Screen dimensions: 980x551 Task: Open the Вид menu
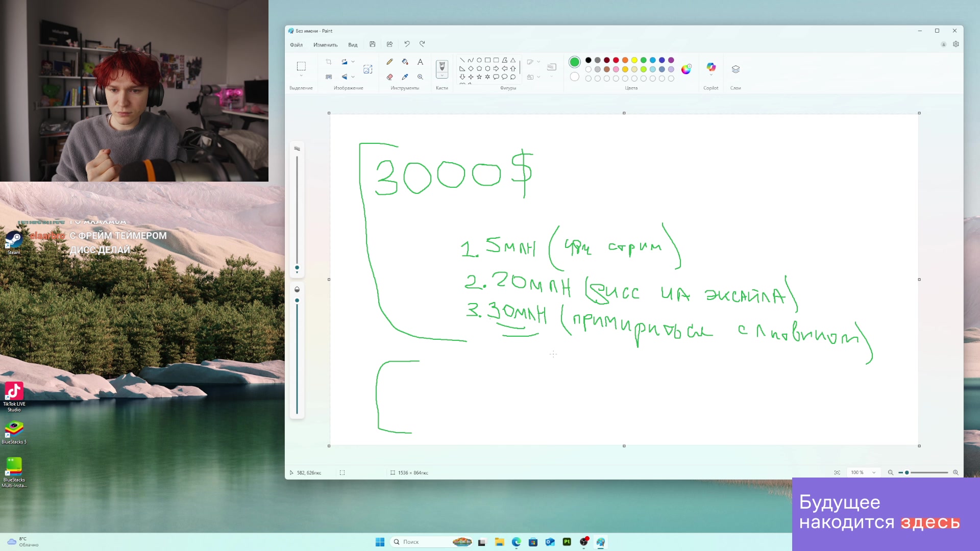click(353, 45)
